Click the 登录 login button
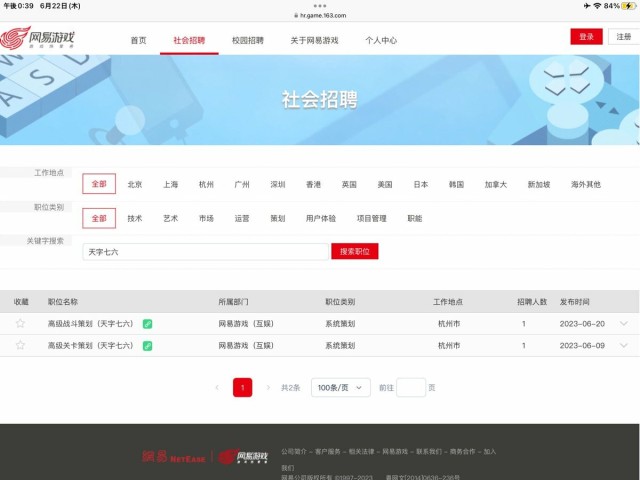640x480 pixels. (587, 37)
